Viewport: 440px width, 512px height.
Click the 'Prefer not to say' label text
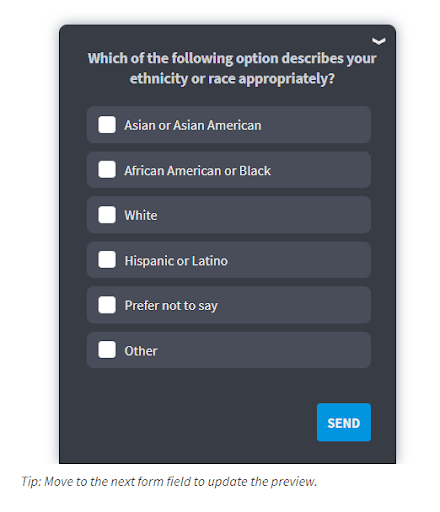coord(171,306)
